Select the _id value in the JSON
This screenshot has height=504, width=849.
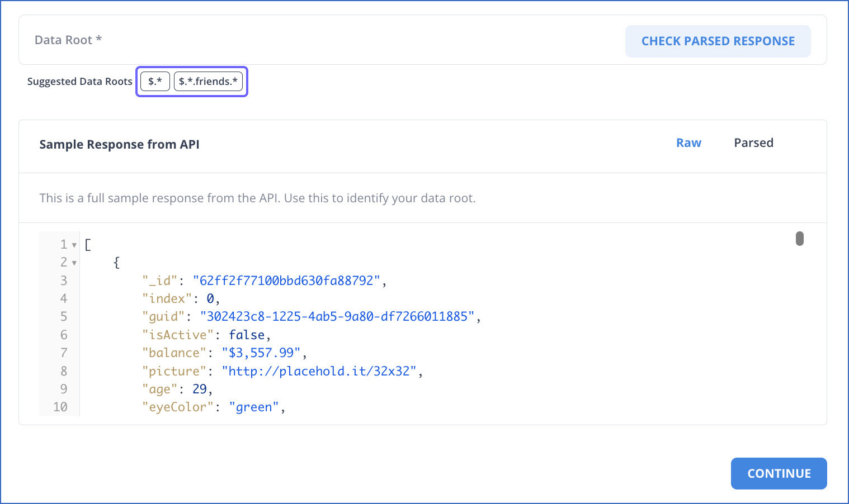point(286,280)
